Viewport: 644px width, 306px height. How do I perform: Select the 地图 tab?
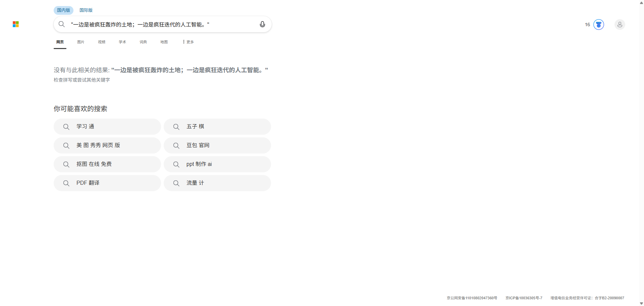(x=164, y=42)
